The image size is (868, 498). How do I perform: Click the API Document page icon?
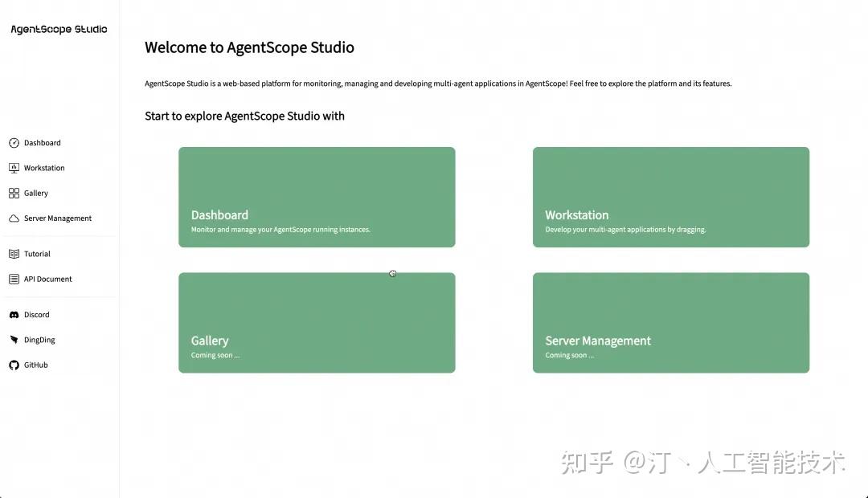(14, 279)
